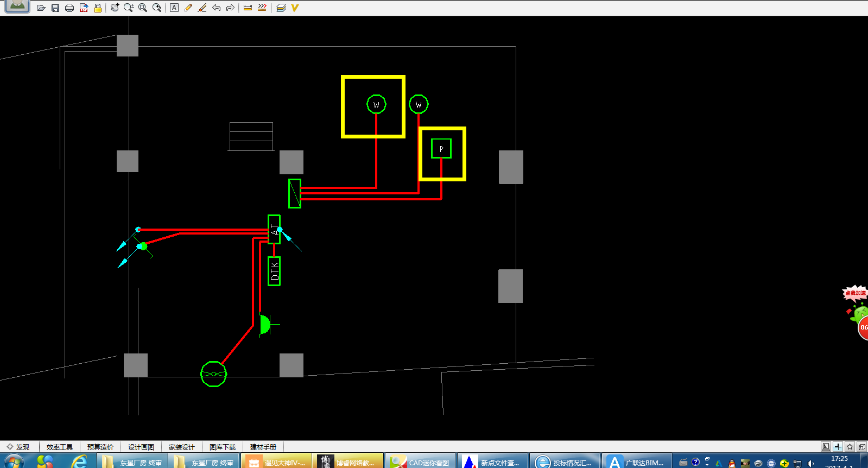Switch to 遇见大神IV taskbar window
This screenshot has height=468, width=868.
pos(276,461)
